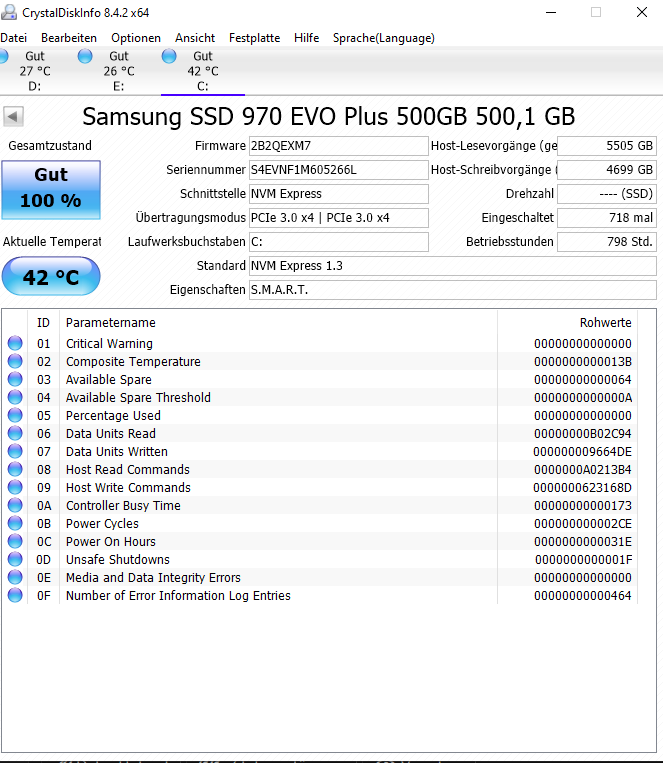Click the Schnittstelle field NVM Express

(339, 194)
